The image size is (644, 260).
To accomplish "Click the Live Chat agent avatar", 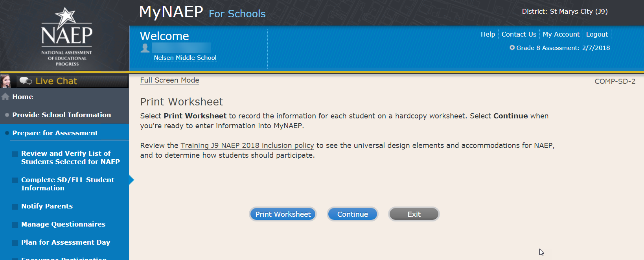I will tap(6, 81).
